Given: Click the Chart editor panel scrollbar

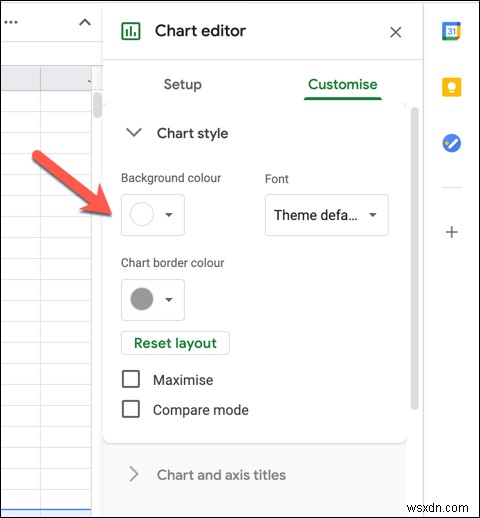Looking at the screenshot, I should point(414,258).
